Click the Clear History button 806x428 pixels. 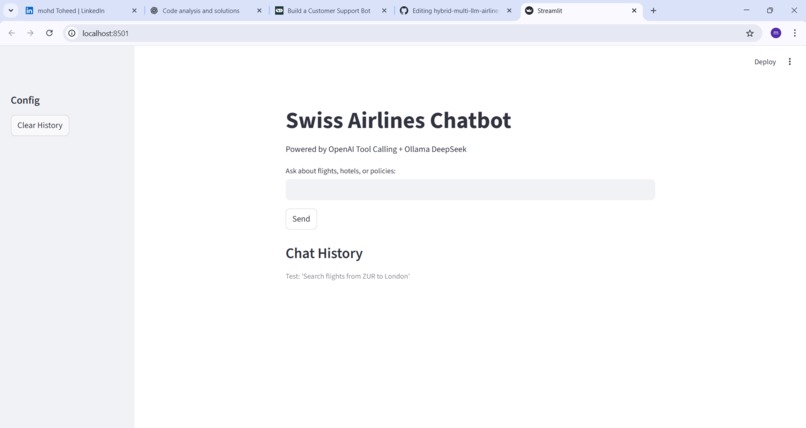point(40,125)
